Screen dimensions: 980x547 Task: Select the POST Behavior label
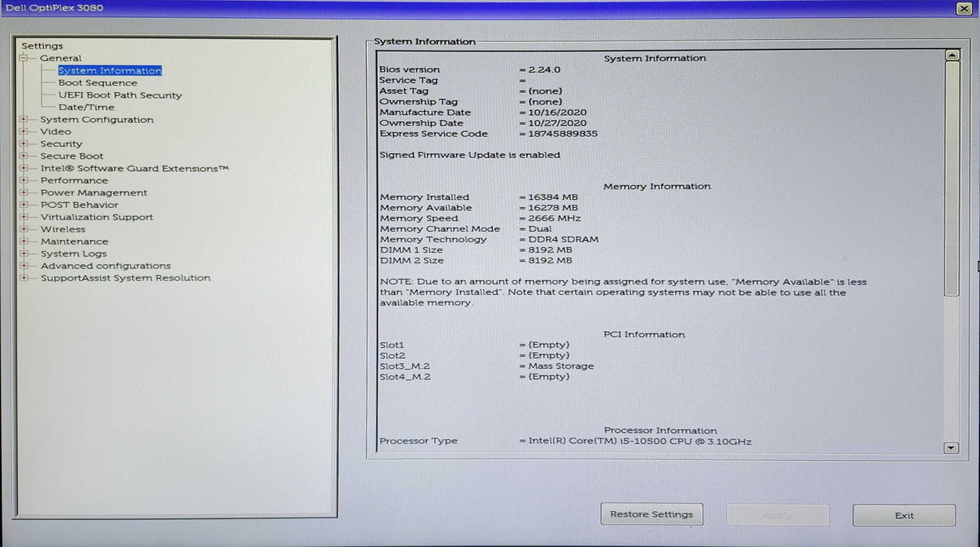click(79, 205)
